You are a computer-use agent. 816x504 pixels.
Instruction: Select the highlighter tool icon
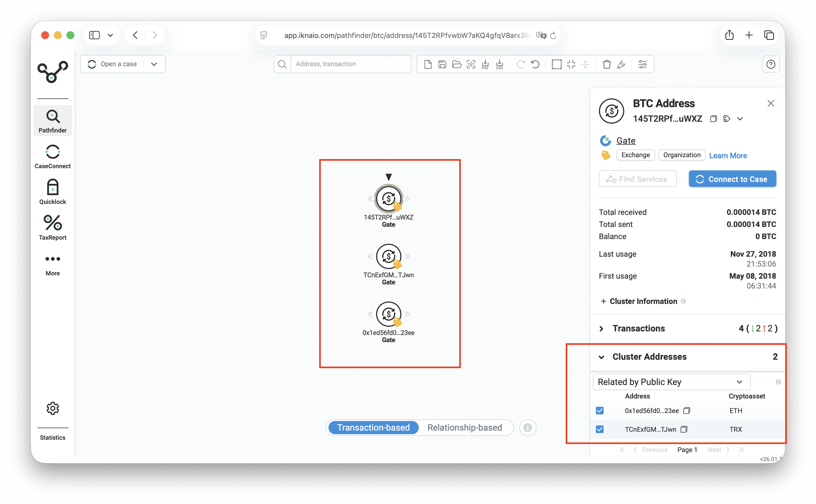tap(621, 64)
